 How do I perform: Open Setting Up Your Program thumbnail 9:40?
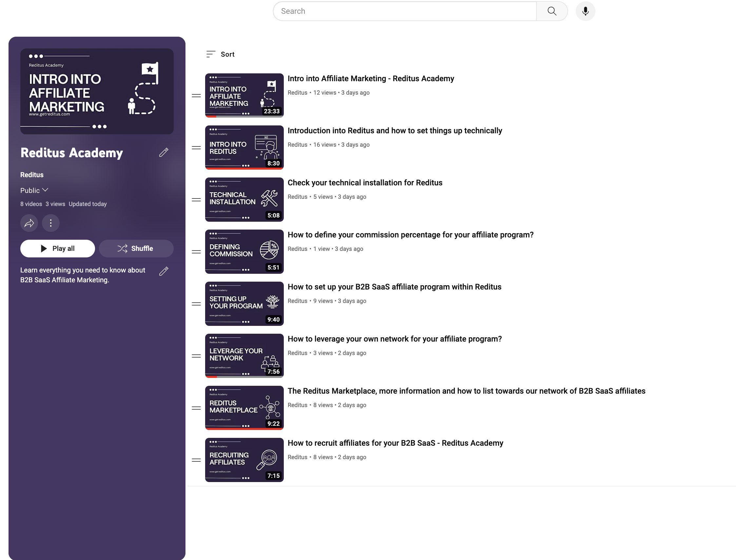[244, 304]
